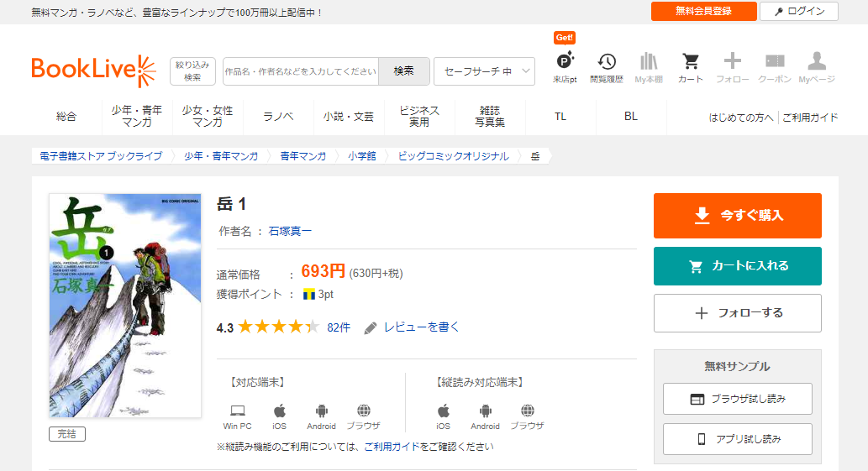Viewport: 868px width, 471px height.
Task: Expand the セーフサーチ dropdown
Action: tap(484, 71)
